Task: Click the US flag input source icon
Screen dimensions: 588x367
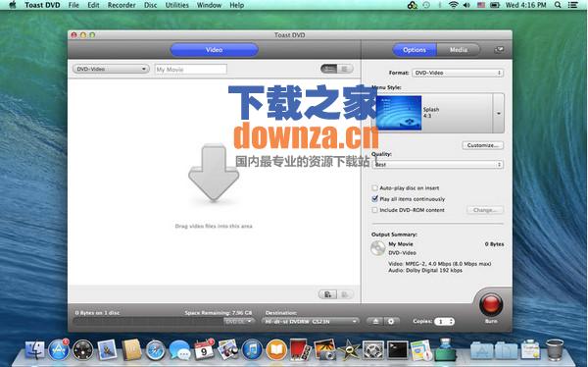Action: pyautogui.click(x=481, y=5)
